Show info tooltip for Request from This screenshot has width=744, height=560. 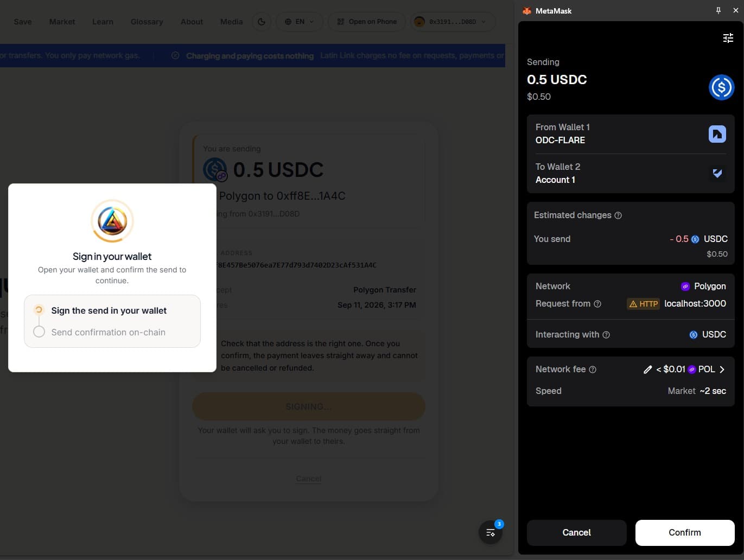pyautogui.click(x=597, y=304)
